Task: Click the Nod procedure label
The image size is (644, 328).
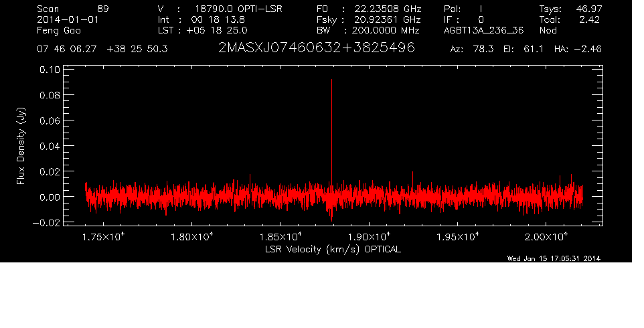Action: (x=548, y=30)
